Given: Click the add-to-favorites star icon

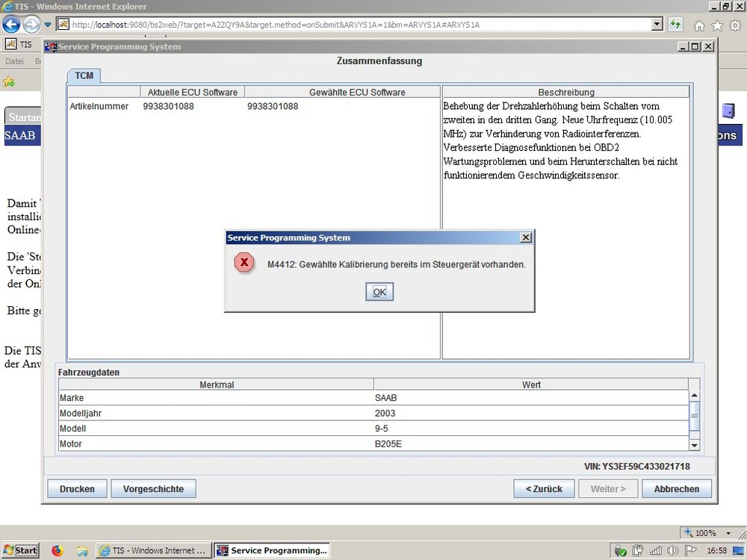Looking at the screenshot, I should pyautogui.click(x=8, y=81).
